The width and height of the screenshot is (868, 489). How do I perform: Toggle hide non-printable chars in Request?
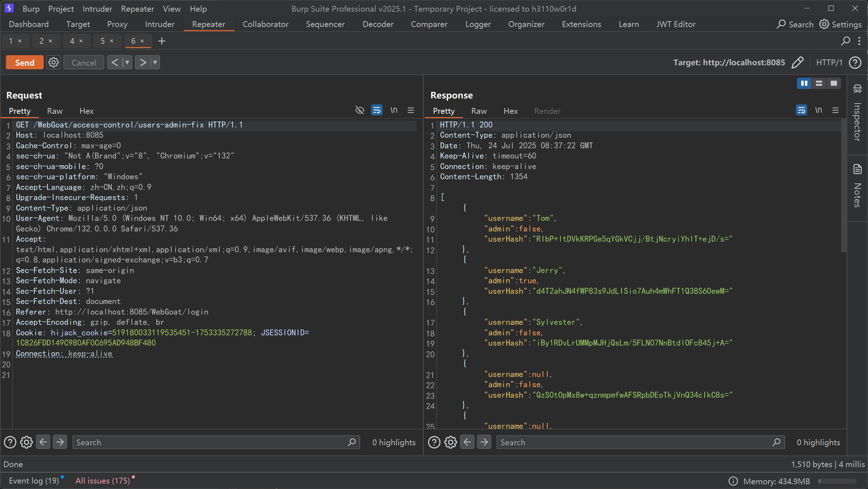(x=360, y=110)
